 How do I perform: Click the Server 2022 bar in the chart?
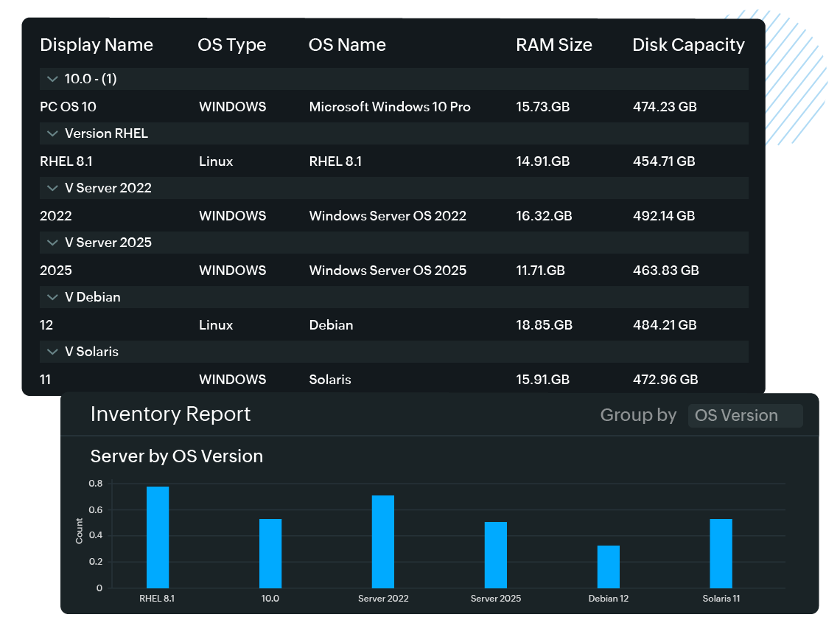point(383,542)
